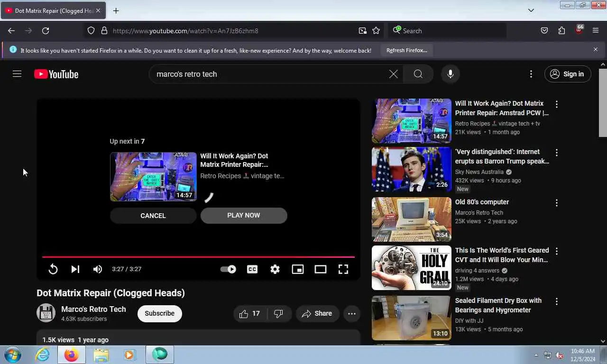Dislike this video
Image resolution: width=607 pixels, height=364 pixels.
tap(279, 313)
